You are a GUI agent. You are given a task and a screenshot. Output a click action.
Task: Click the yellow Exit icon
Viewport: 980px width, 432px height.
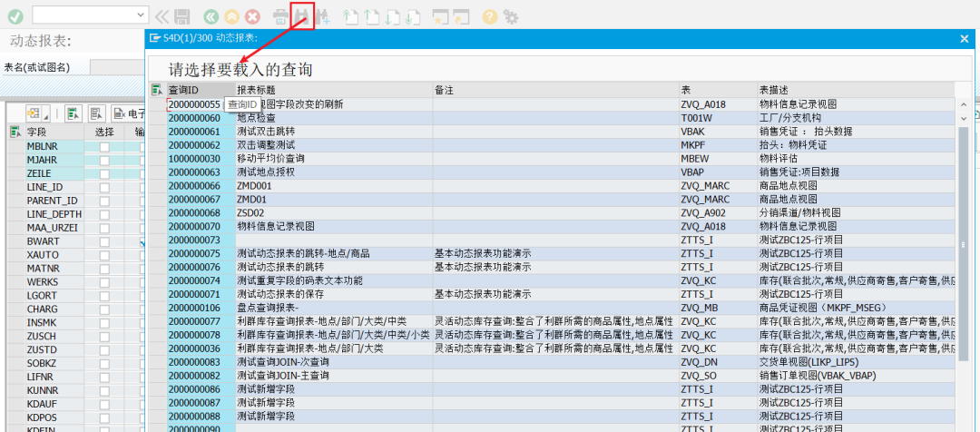point(231,17)
